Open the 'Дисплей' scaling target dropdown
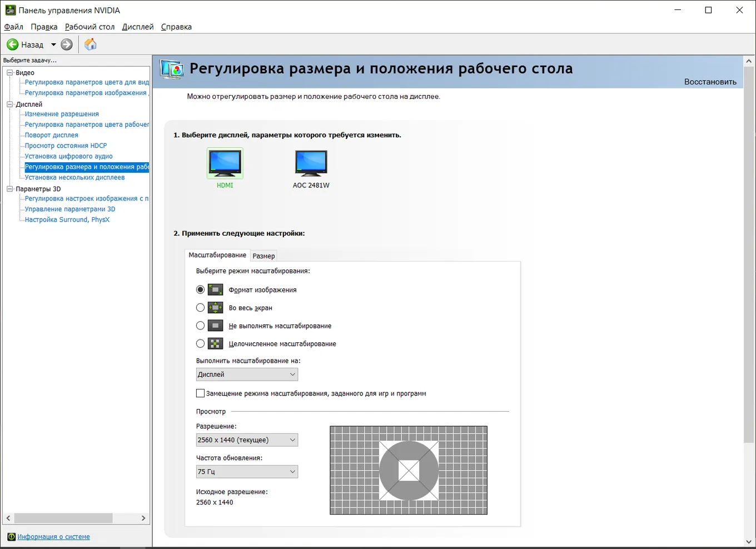The image size is (756, 549). click(247, 375)
